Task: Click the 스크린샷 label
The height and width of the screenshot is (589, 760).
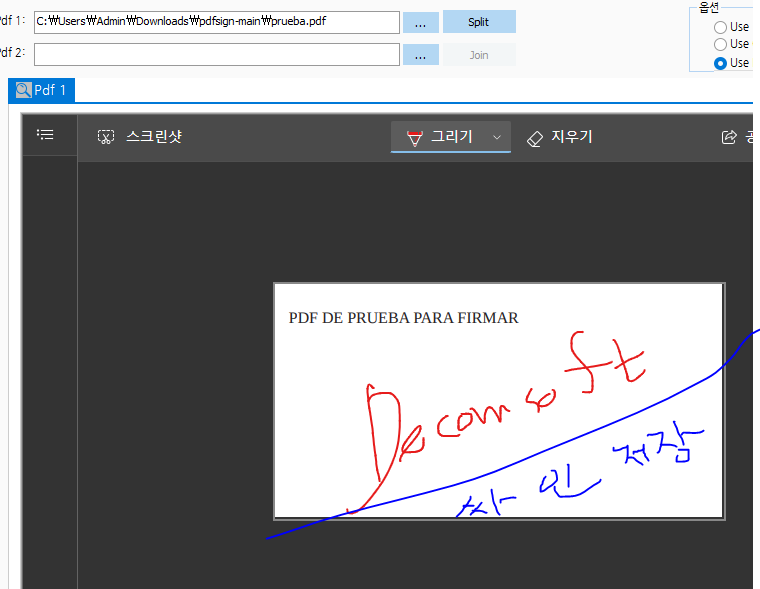Action: pos(154,137)
